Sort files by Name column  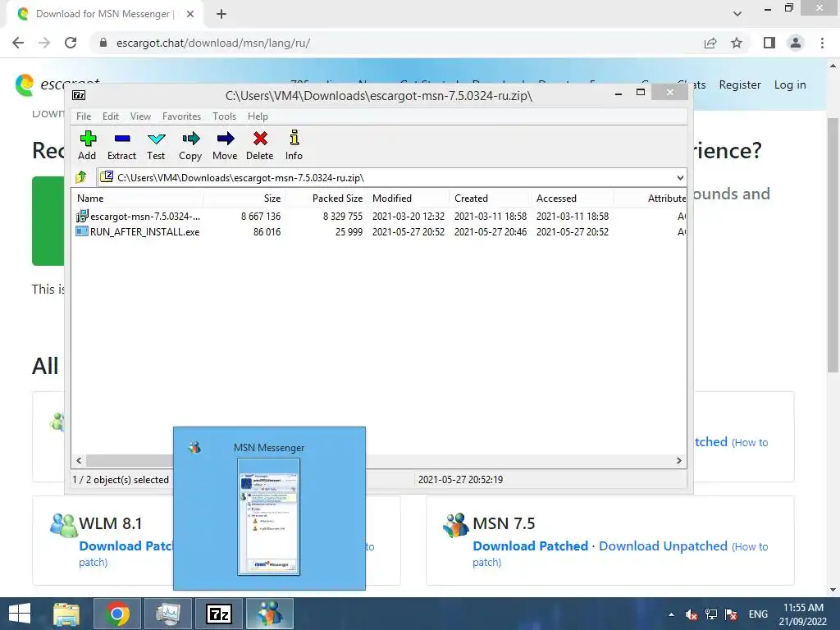pos(138,199)
